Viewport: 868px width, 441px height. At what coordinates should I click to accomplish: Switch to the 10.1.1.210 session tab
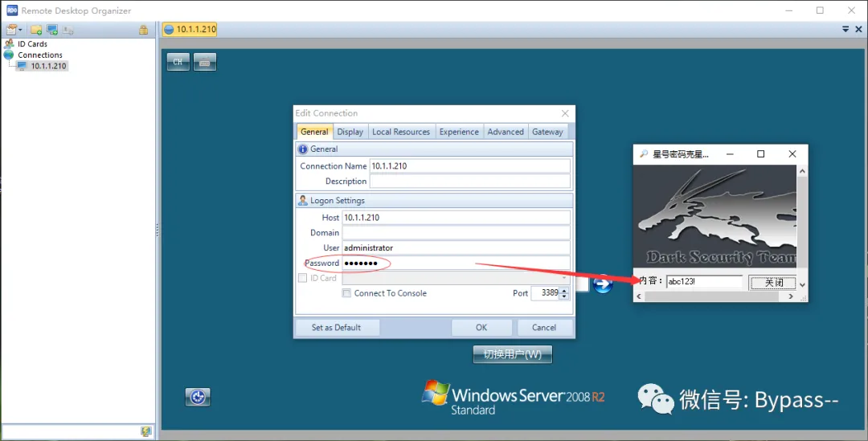(190, 30)
